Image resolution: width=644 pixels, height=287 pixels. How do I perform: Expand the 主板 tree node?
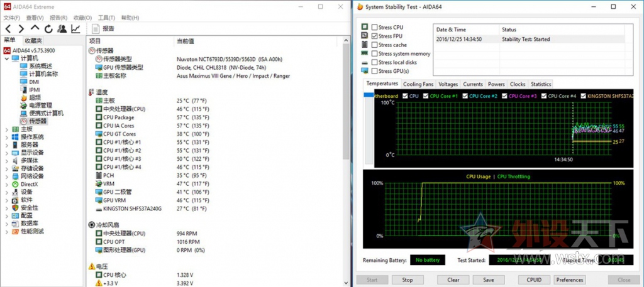6,129
